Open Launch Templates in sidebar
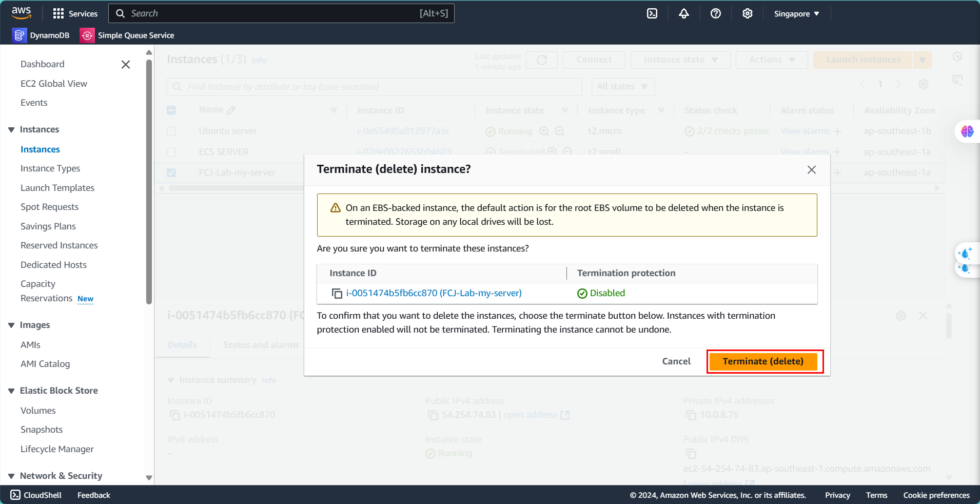Screen dimensions: 980x504 (57, 188)
